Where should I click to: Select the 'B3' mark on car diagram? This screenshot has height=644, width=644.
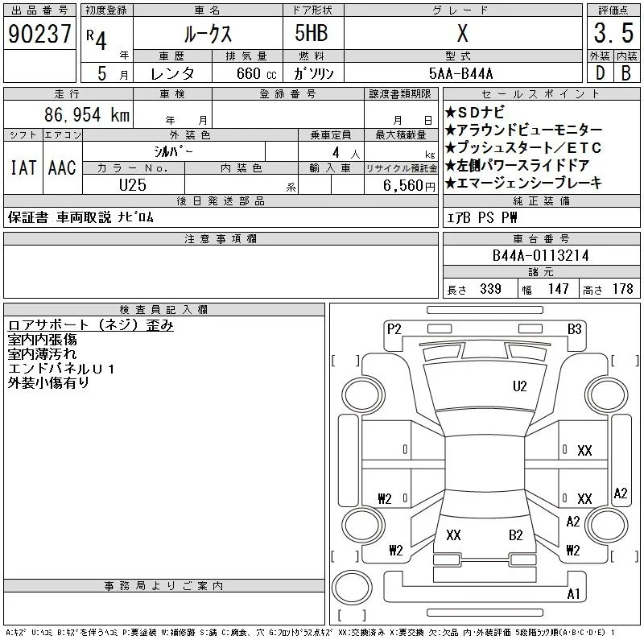(574, 329)
